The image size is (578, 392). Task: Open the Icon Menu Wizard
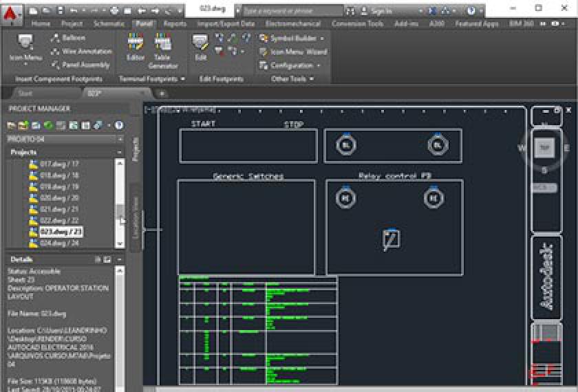point(292,52)
